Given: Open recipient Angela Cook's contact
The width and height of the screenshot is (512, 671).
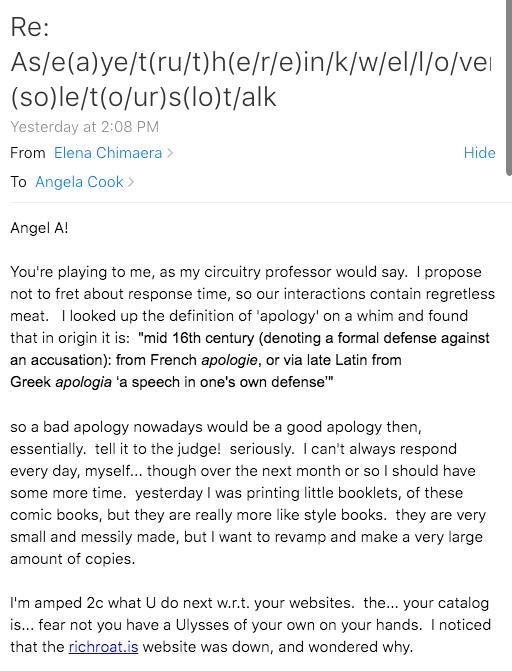Looking at the screenshot, I should [79, 182].
